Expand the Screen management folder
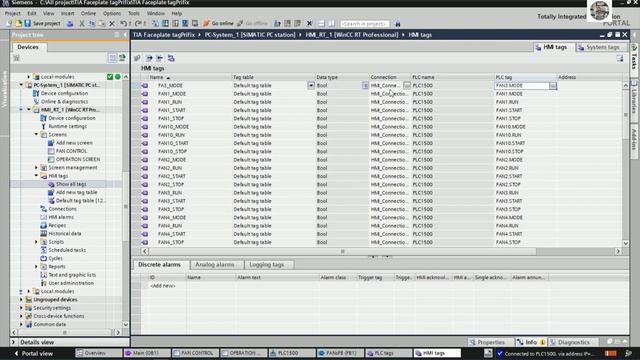This screenshot has height=360, width=640. click(x=36, y=167)
